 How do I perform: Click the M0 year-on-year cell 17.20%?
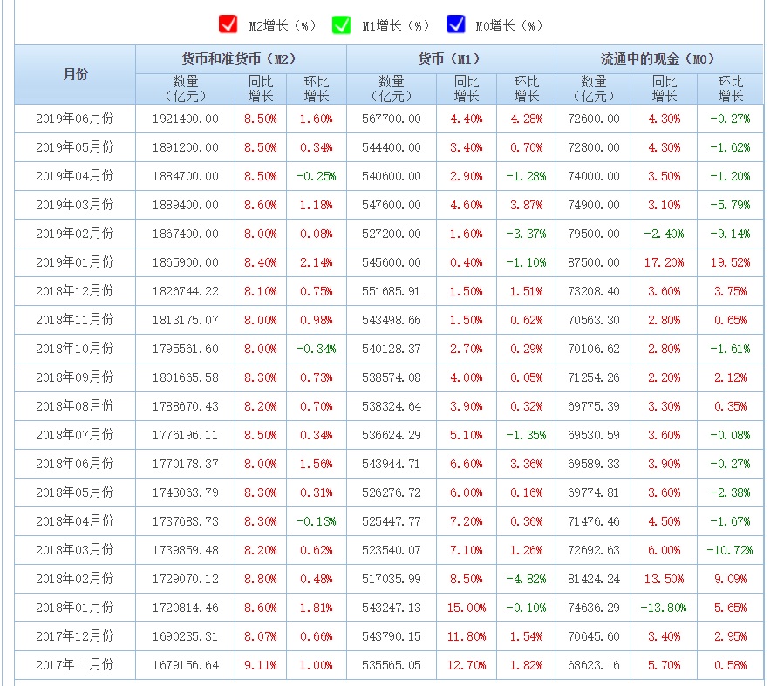[x=664, y=262]
